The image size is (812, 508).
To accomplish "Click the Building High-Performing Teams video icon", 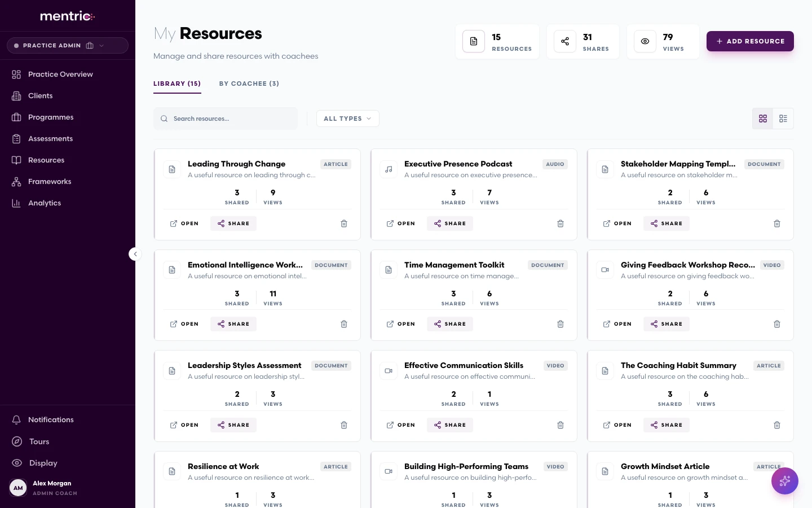I will (389, 471).
